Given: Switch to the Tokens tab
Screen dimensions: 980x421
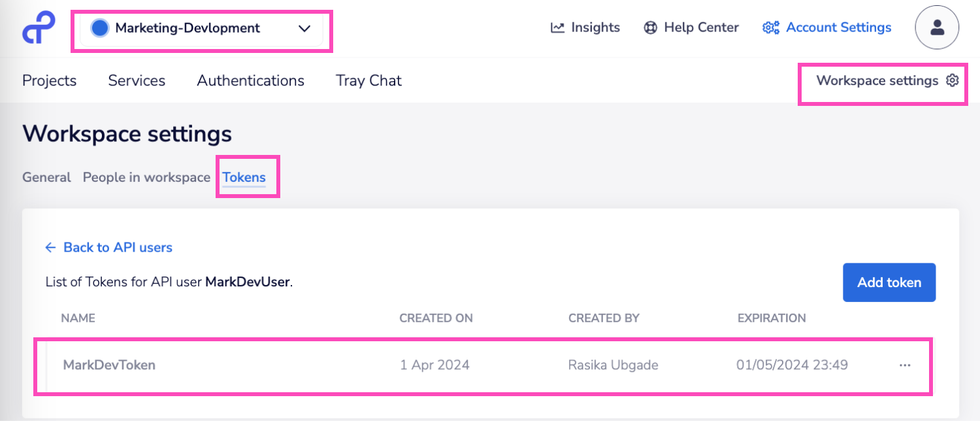Looking at the screenshot, I should (244, 177).
